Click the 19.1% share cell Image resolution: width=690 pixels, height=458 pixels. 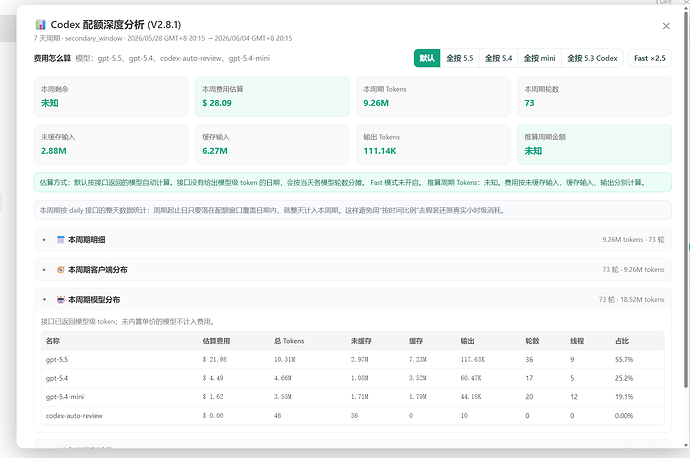click(x=624, y=397)
